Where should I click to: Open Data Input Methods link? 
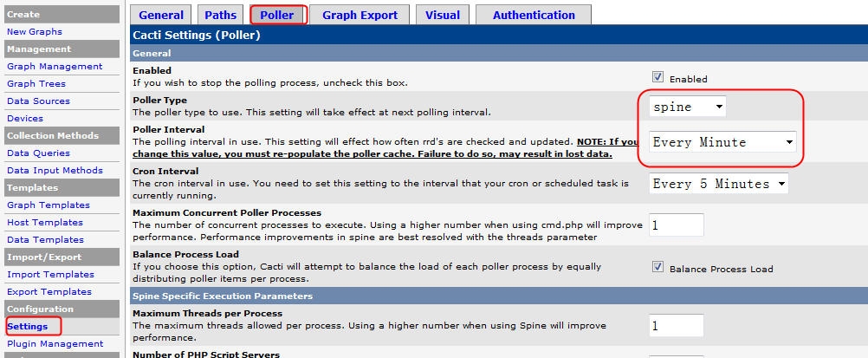(x=55, y=170)
